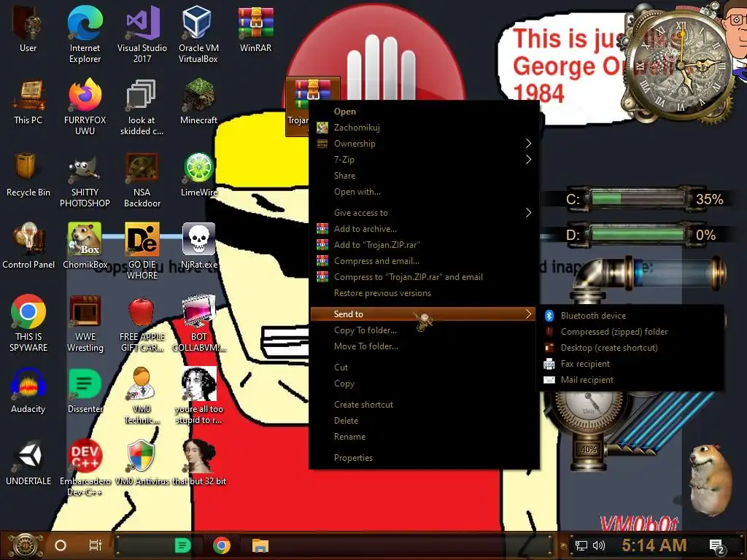
Task: Choose Compress to "Trojan.ZIP.rar" and email
Action: click(x=424, y=277)
